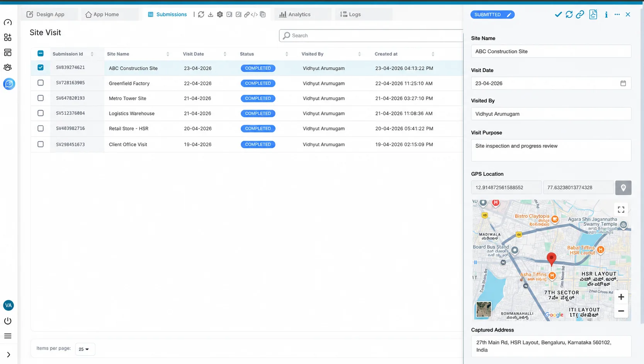Click the GPS location pin button

click(x=623, y=188)
